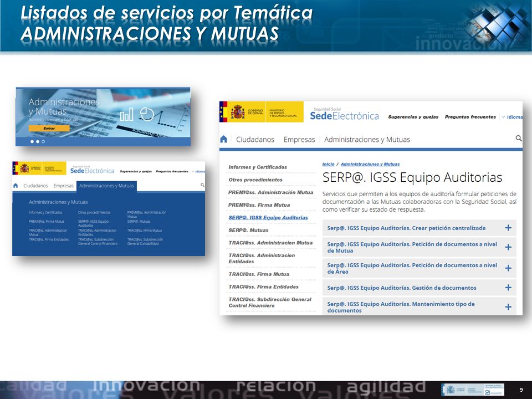
Task: Click 'PREMI@ss. Administración Mutua' in the blue mega menu
Action: point(146,214)
